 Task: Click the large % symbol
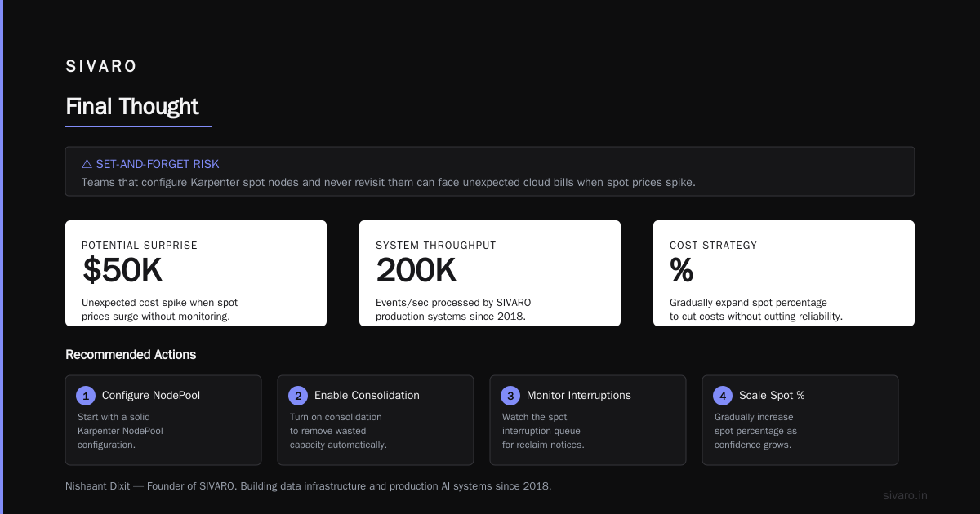pyautogui.click(x=681, y=271)
